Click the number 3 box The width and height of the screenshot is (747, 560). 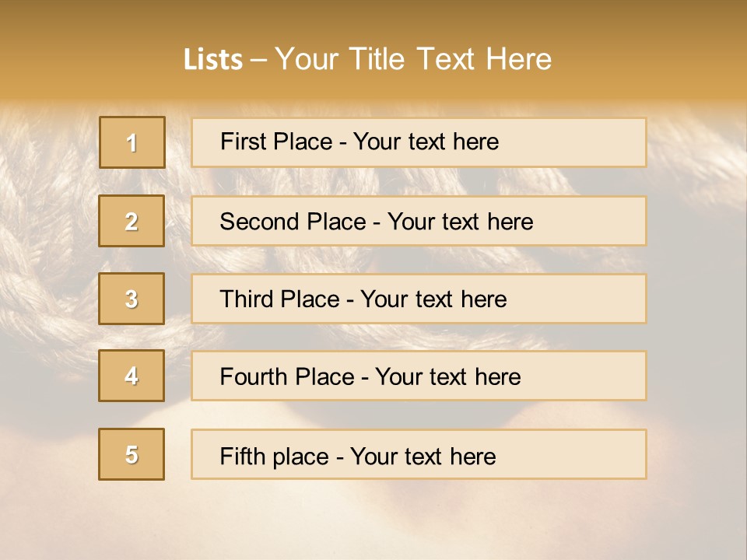132,299
